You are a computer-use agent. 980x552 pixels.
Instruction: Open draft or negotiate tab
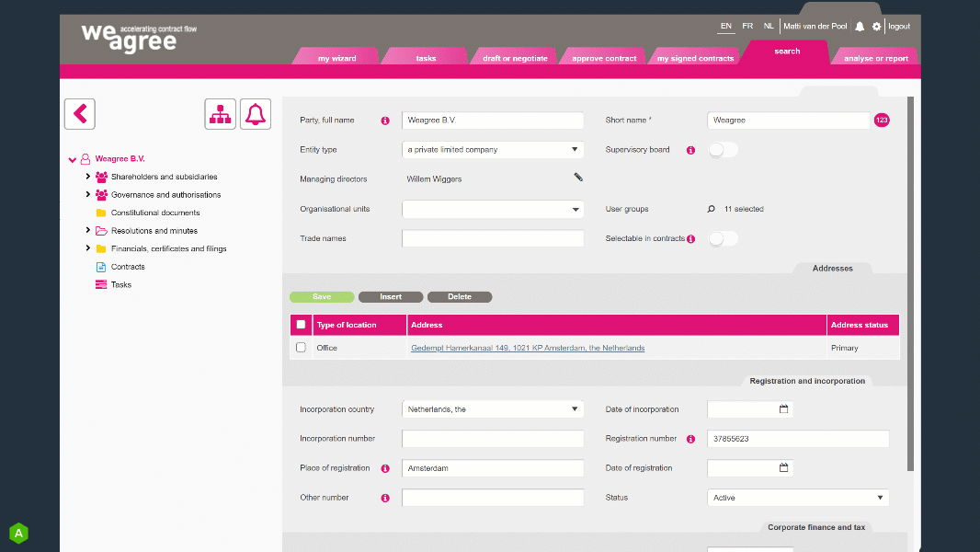point(515,58)
